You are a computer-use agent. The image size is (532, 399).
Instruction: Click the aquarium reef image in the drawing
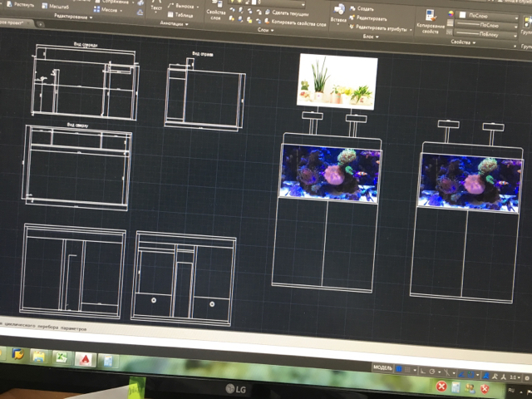click(x=331, y=172)
